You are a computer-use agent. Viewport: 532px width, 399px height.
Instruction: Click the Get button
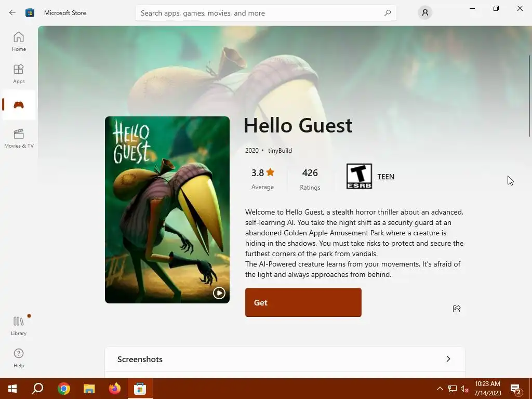tap(303, 302)
